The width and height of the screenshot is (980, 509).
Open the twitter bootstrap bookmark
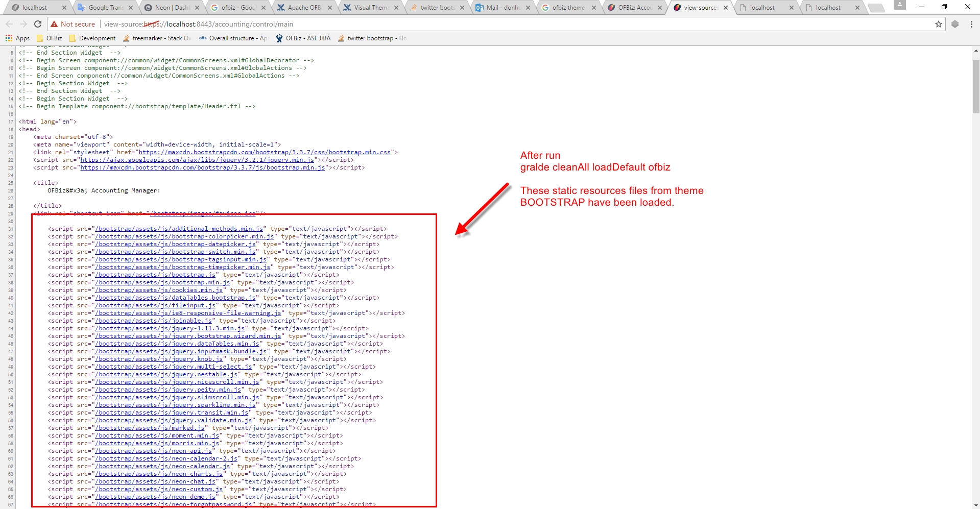tap(372, 38)
